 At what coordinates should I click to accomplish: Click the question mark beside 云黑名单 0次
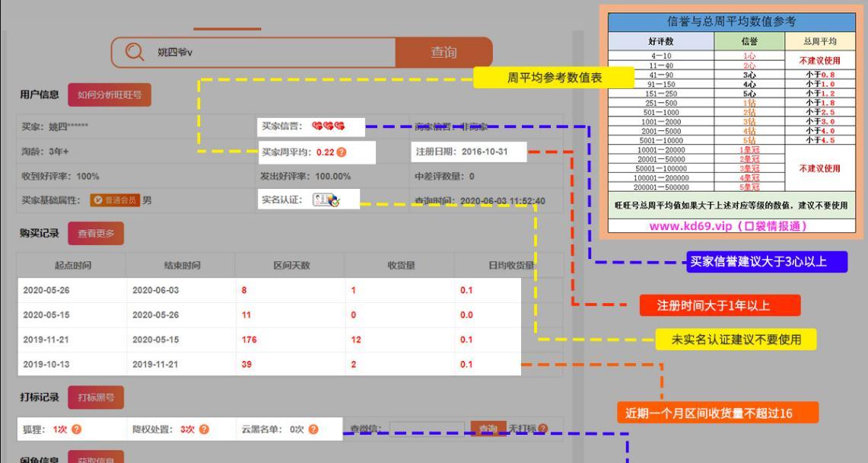pos(313,429)
